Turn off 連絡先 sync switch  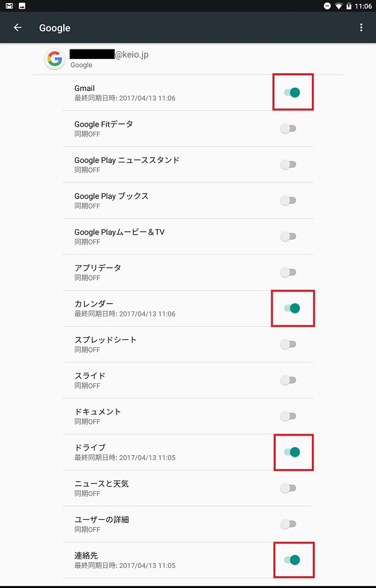292,560
